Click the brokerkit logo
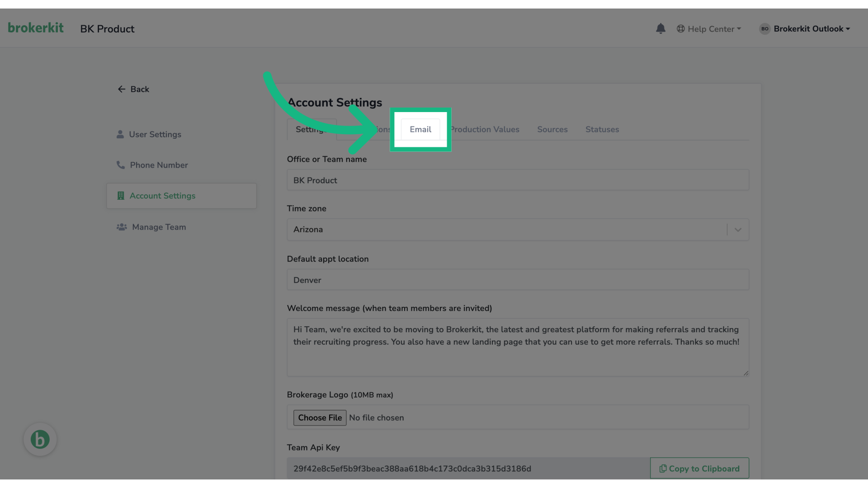 (x=36, y=28)
